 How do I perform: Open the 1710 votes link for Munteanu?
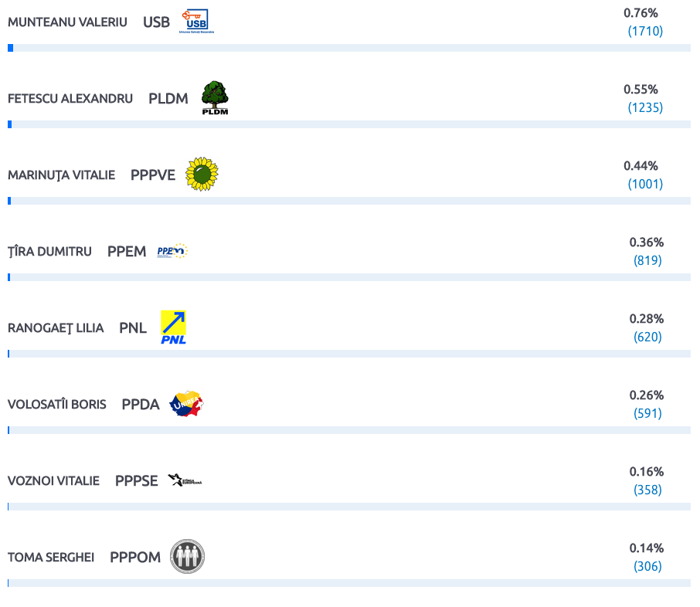point(645,31)
